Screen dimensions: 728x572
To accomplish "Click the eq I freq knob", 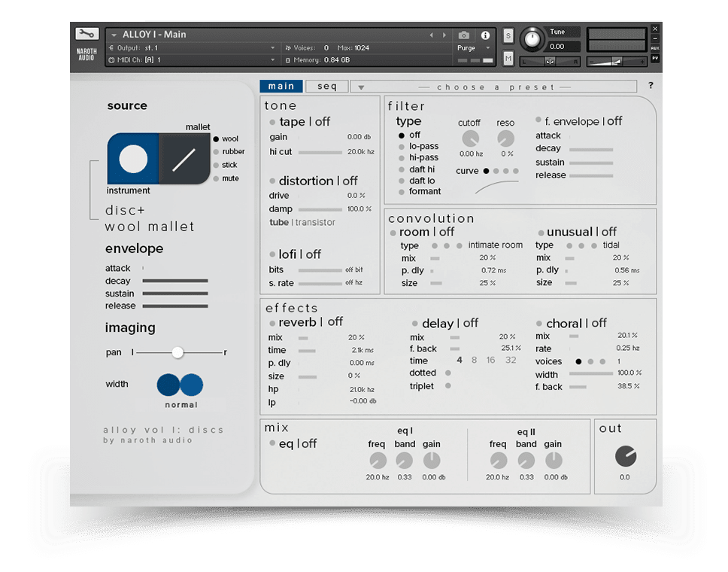I will pos(378,461).
